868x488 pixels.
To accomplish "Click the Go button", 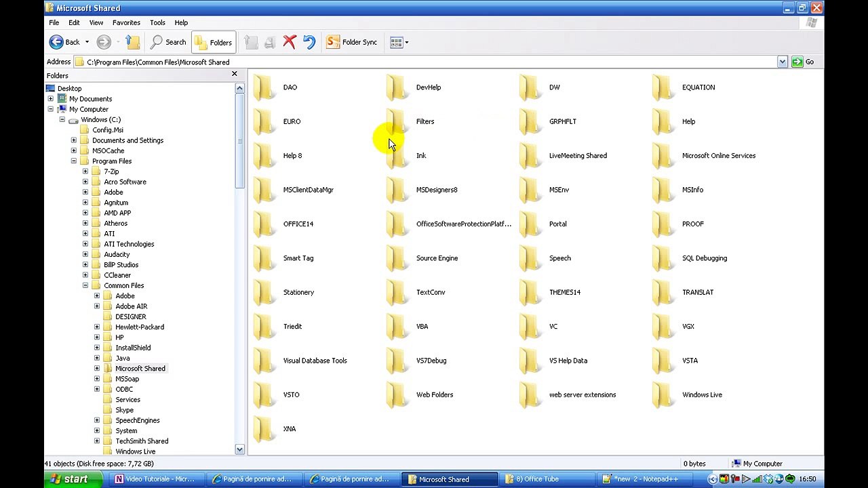I will pos(804,62).
